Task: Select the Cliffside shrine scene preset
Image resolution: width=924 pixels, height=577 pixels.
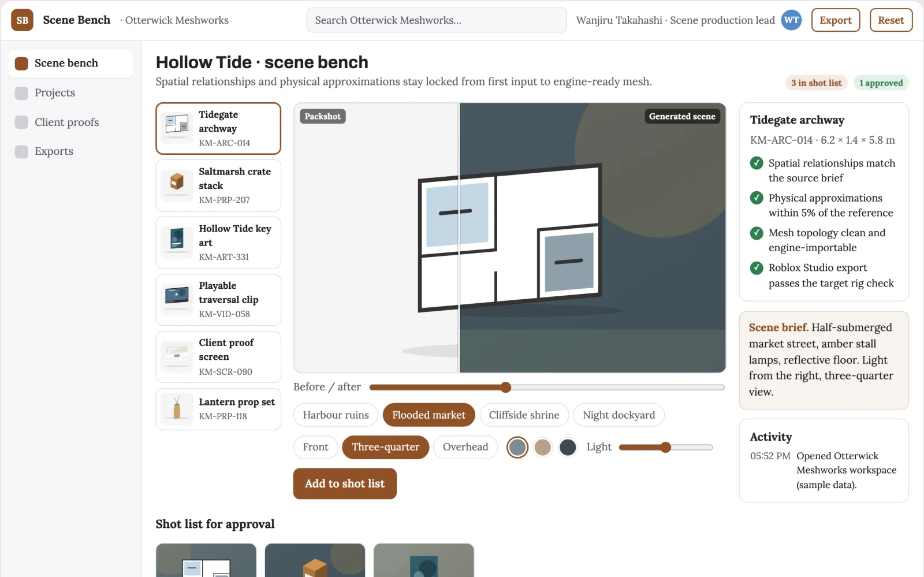Action: 524,415
